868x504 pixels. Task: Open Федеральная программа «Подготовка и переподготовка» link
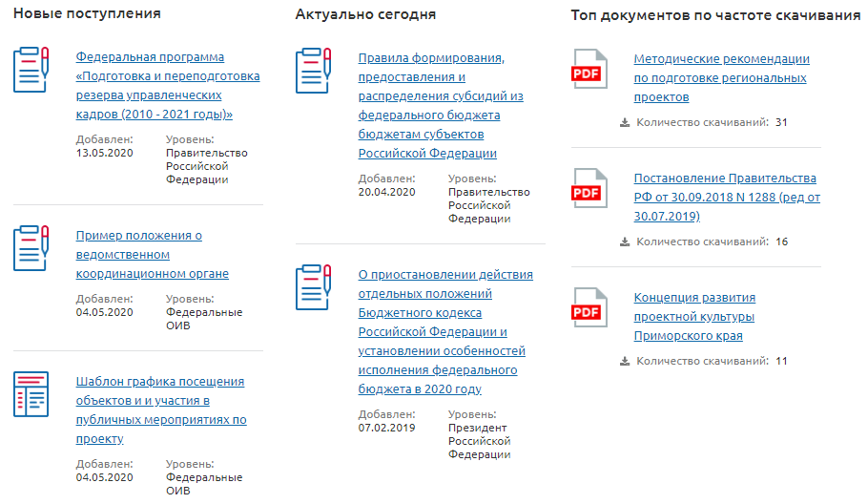pyautogui.click(x=167, y=86)
